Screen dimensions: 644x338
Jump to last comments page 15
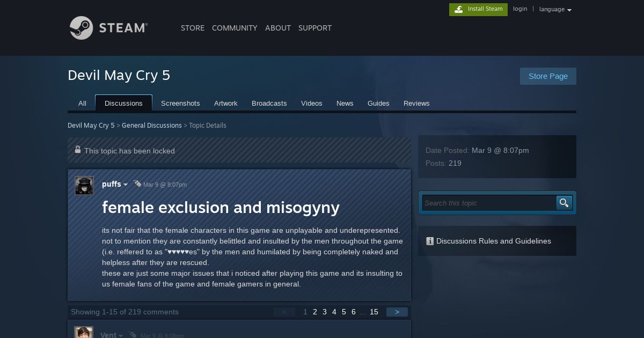[x=374, y=312]
